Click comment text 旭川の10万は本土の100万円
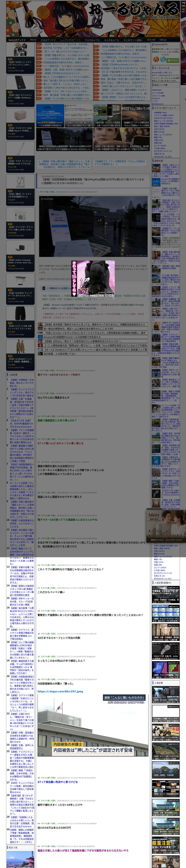 (54, 827)
